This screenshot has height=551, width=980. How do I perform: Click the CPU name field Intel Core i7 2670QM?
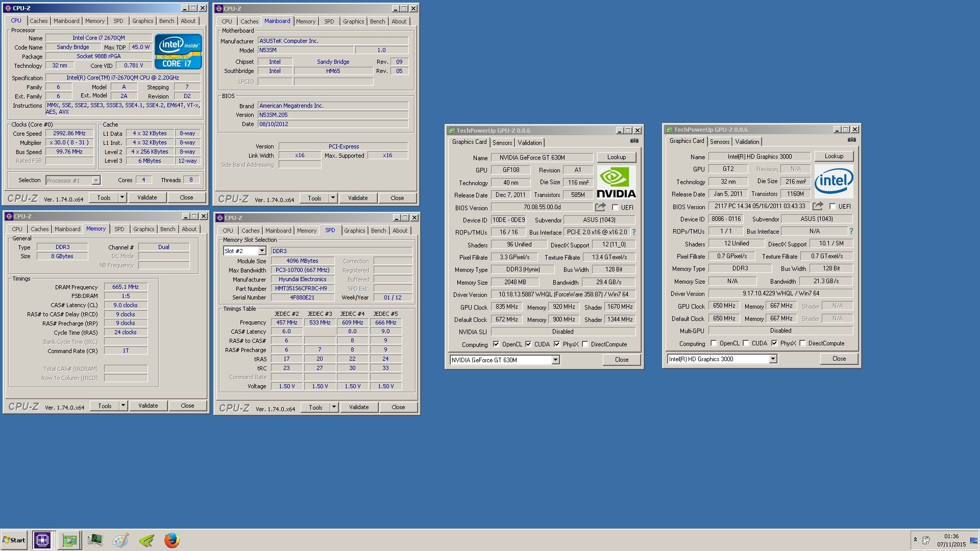pos(99,38)
